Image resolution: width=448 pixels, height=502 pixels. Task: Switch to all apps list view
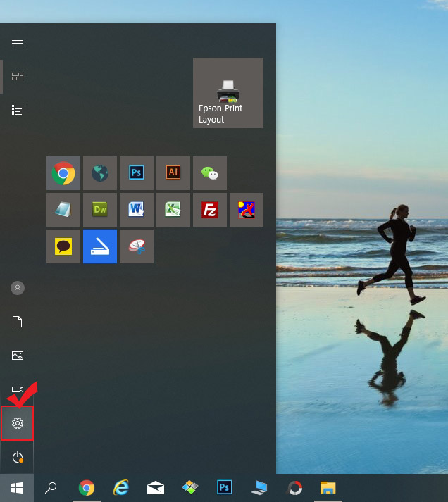click(18, 110)
